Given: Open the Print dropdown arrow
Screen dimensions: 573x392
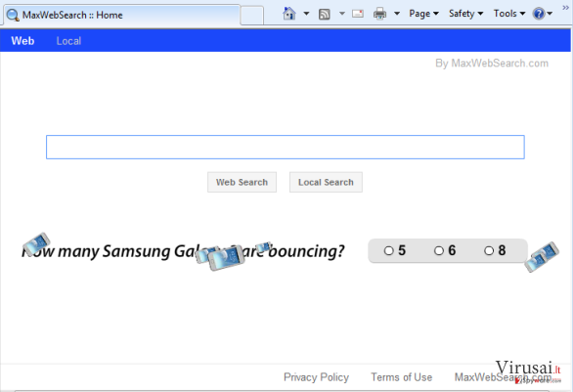Looking at the screenshot, I should coord(397,14).
